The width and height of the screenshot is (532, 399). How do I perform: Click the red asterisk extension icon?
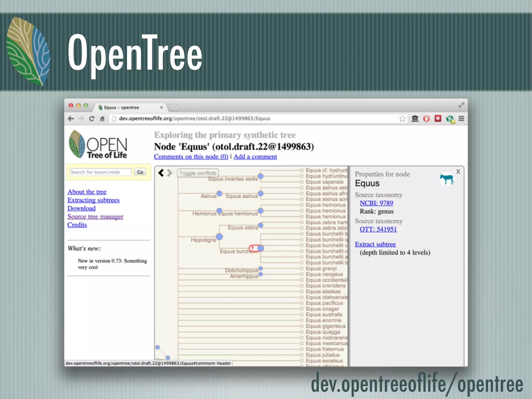tap(438, 118)
